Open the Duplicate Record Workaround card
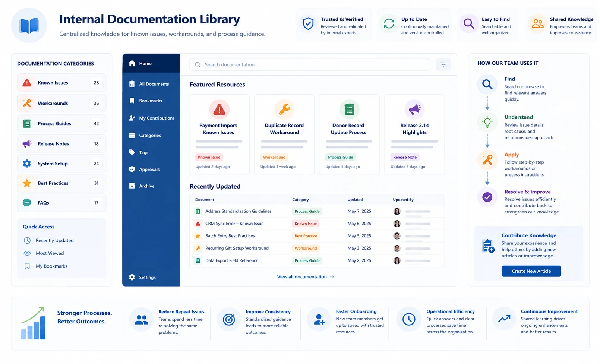Image resolution: width=600 pixels, height=364 pixels. click(284, 135)
